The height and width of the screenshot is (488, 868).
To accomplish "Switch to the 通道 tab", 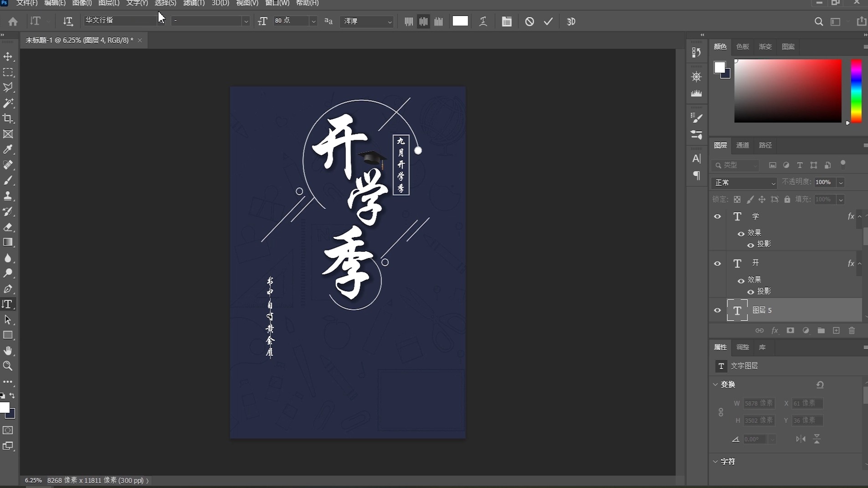I will coord(743,145).
